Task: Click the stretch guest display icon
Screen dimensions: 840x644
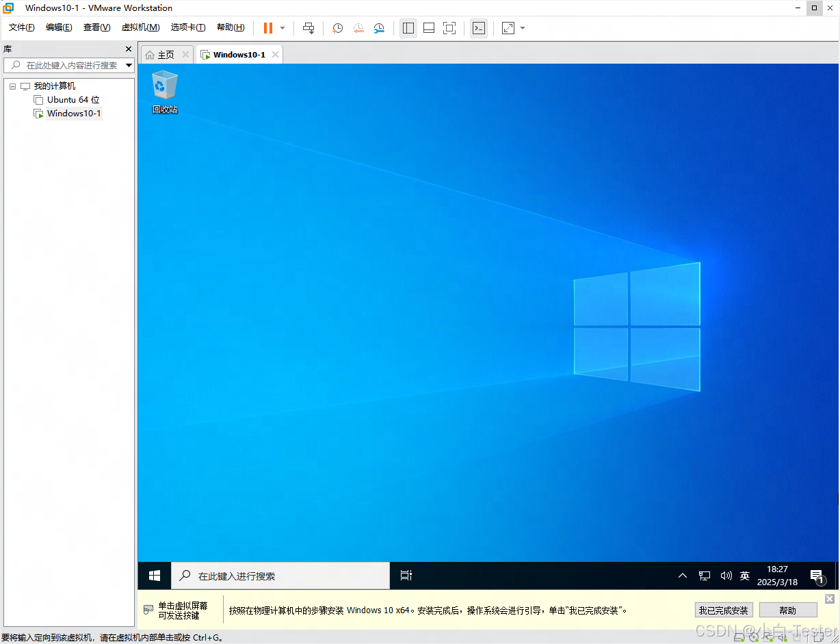Action: click(x=508, y=28)
